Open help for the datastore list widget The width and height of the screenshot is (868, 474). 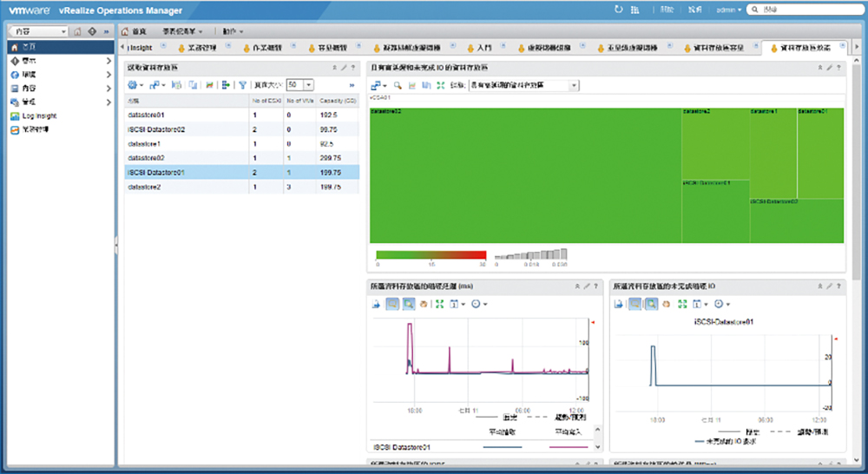coord(352,68)
